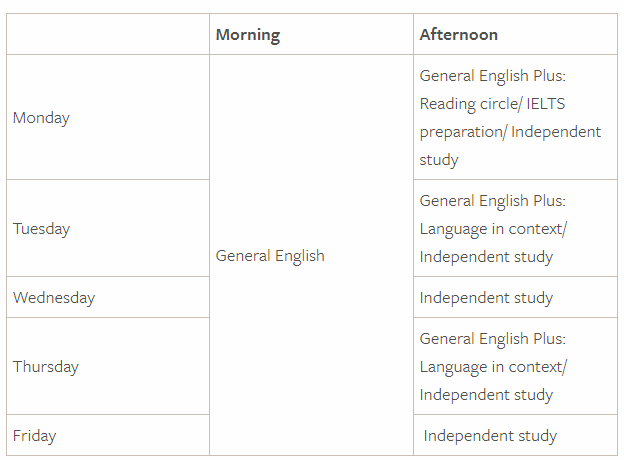Click the Morning column header
This screenshot has height=460, width=624.
[x=248, y=35]
